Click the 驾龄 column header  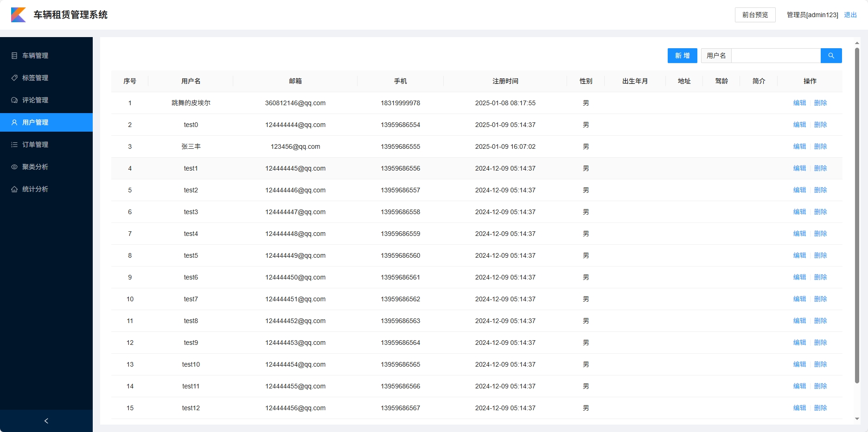[x=721, y=81]
